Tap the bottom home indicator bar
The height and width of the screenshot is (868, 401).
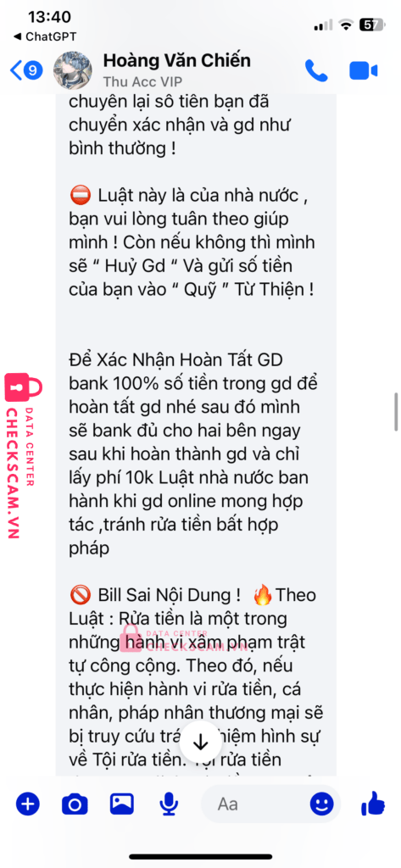pos(200,857)
